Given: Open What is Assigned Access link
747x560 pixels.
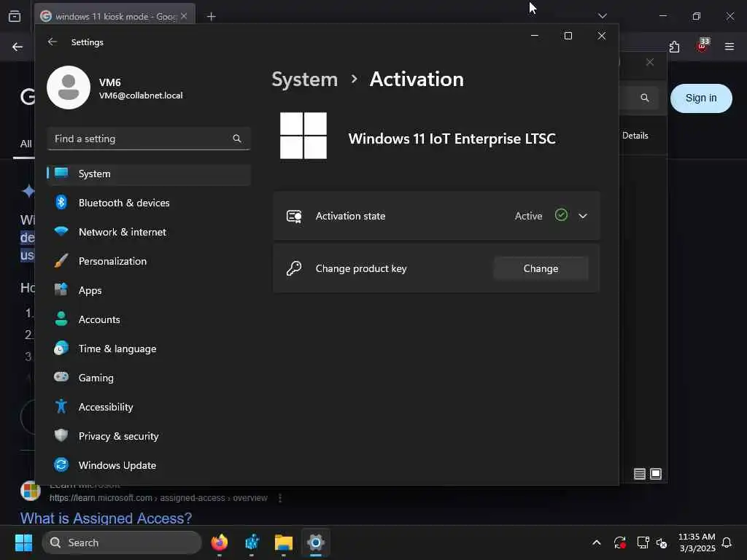Looking at the screenshot, I should [106, 518].
